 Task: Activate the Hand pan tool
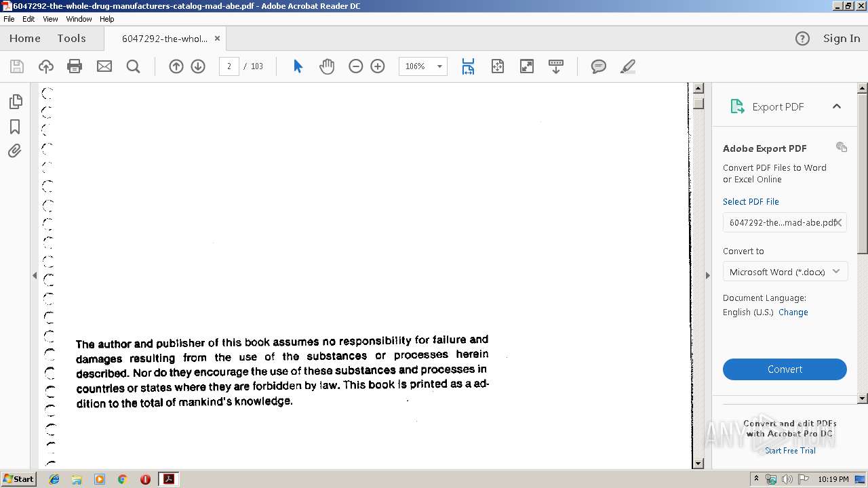tap(327, 66)
